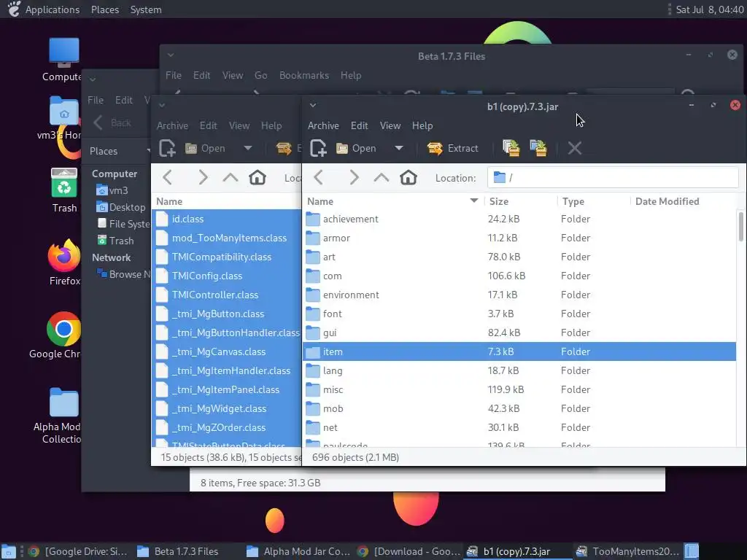Sort by Size column header
The image size is (747, 560).
[520, 201]
